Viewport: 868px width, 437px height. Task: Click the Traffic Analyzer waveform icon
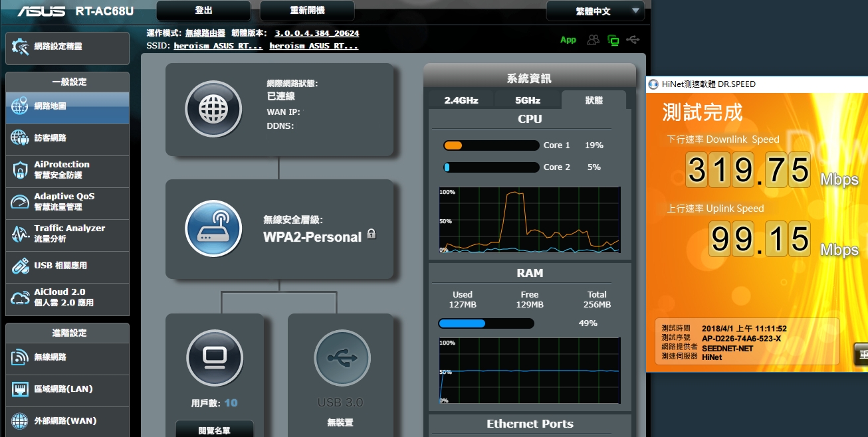(x=20, y=233)
